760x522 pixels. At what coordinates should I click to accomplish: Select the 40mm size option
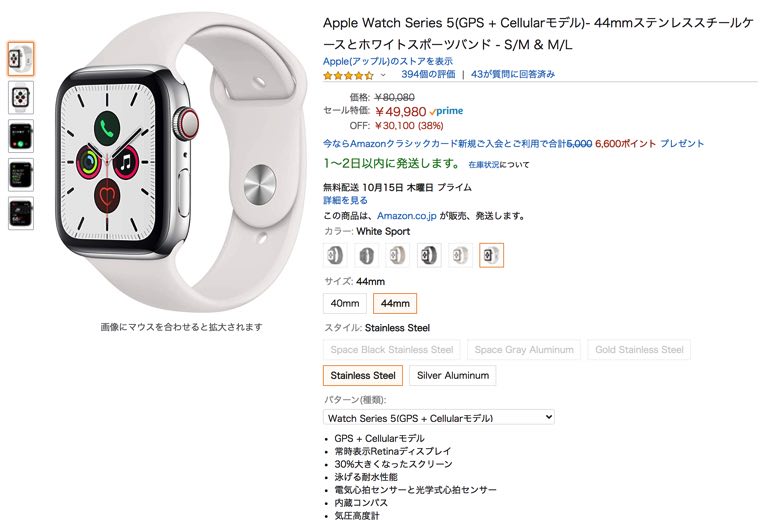(345, 303)
